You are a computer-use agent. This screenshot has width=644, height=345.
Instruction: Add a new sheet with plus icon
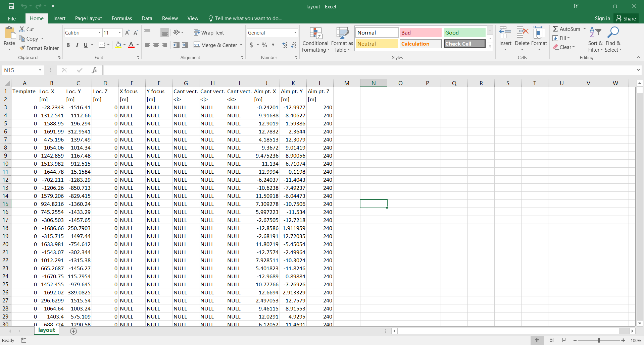pos(73,331)
